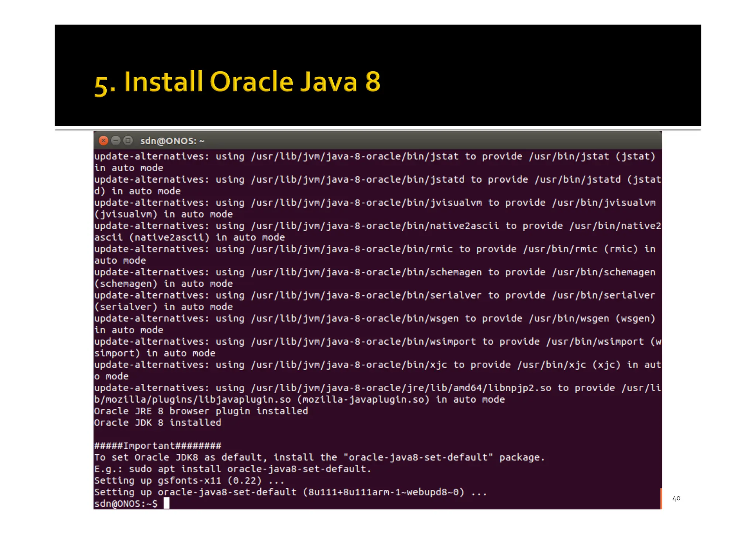
Task: Close the sdn@ONOS terminal window
Action: (x=104, y=141)
